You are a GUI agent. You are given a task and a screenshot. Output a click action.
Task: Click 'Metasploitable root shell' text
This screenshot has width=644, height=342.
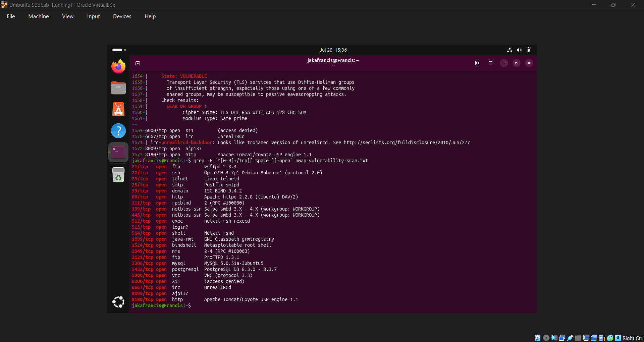coord(238,245)
